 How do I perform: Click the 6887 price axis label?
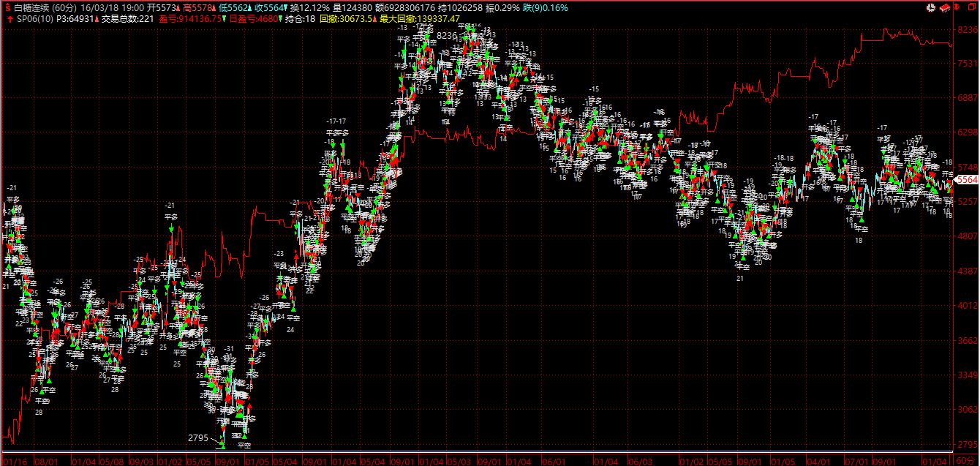tap(967, 98)
